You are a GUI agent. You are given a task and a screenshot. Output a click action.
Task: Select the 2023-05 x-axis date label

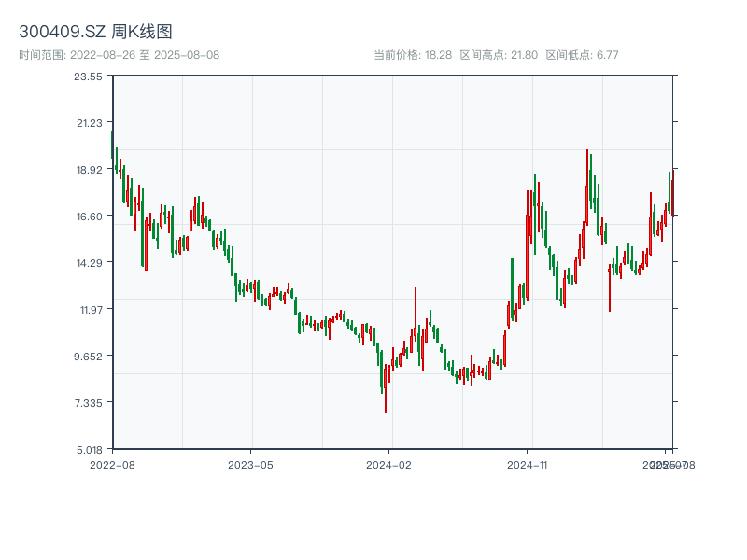tap(251, 464)
